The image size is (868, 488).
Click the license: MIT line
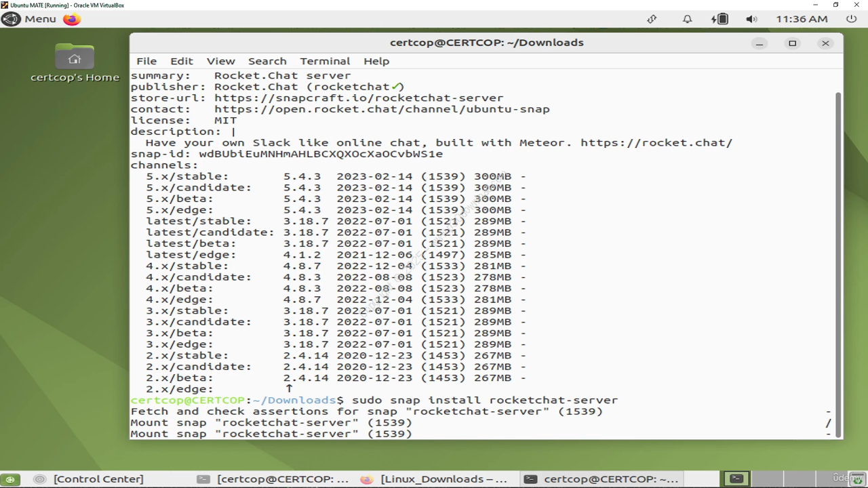184,121
